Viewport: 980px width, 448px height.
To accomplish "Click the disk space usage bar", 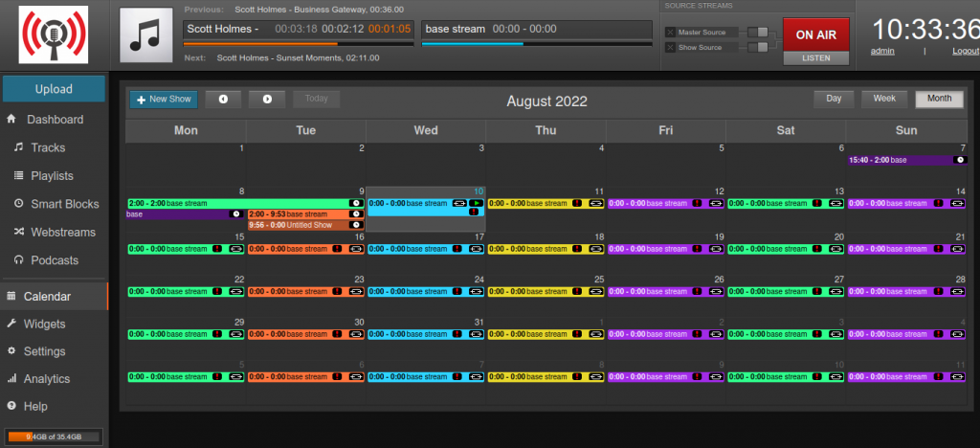I will point(54,437).
